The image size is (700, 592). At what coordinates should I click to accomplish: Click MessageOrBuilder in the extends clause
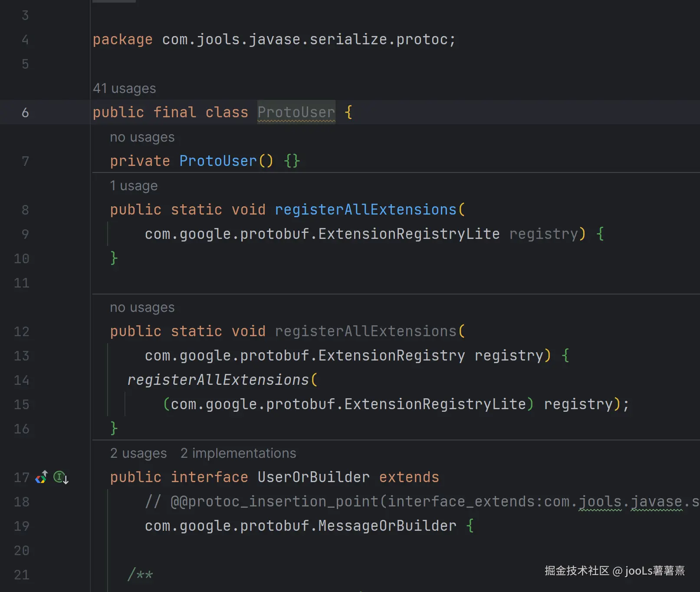point(387,526)
